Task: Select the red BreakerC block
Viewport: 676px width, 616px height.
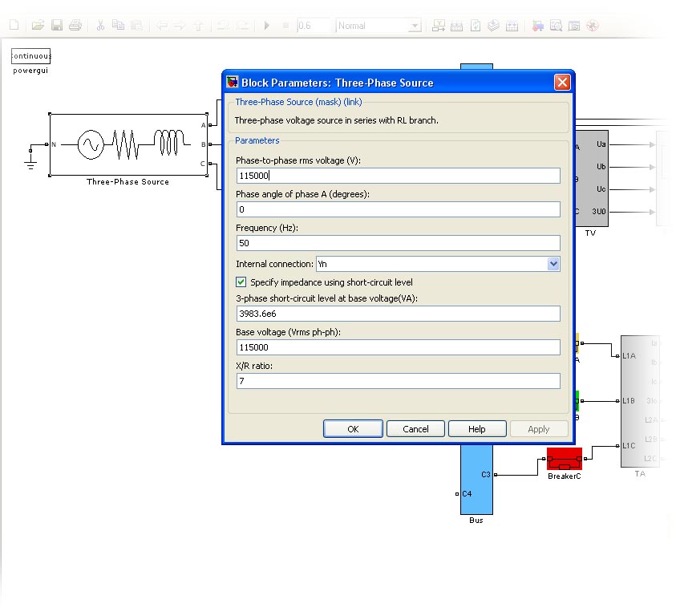Action: click(565, 459)
